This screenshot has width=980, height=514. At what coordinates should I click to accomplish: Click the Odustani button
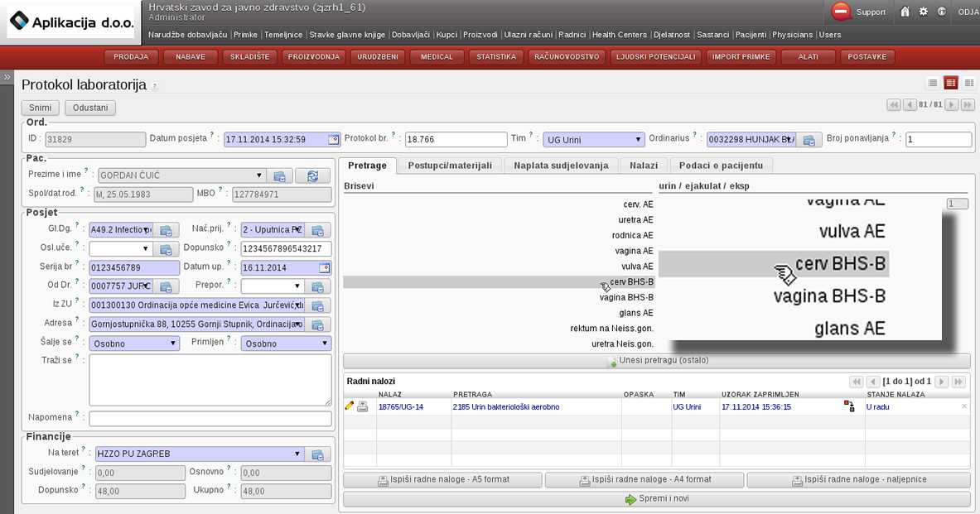(x=90, y=108)
